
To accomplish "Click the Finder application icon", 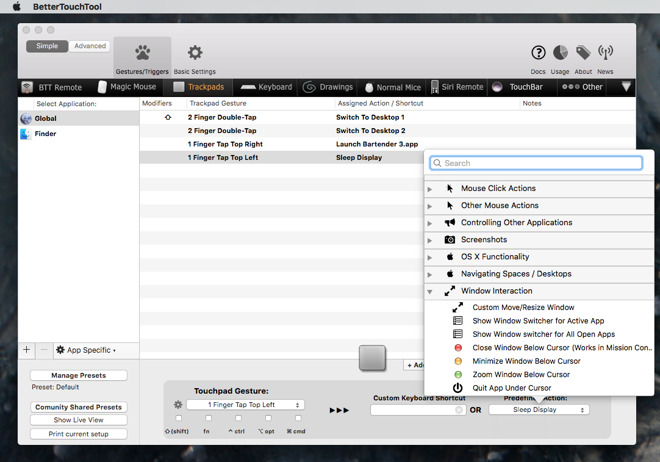I will coord(26,134).
